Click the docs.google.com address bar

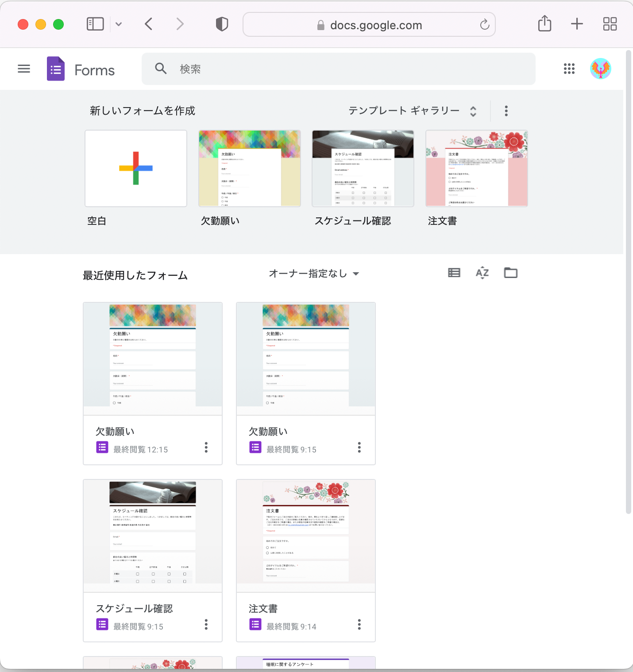point(369,24)
